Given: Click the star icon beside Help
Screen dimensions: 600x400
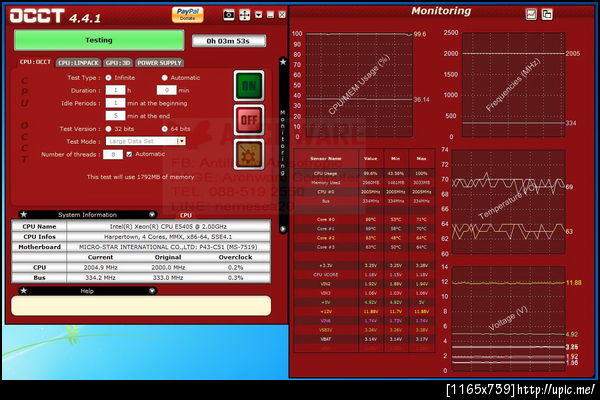Looking at the screenshot, I should coord(23,291).
